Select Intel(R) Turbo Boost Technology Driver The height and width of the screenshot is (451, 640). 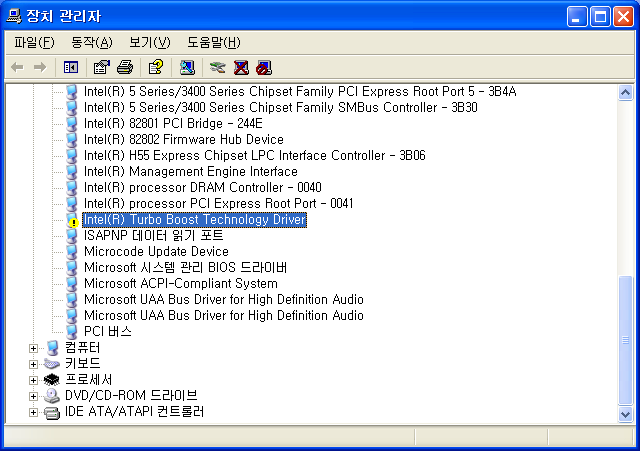[x=195, y=220]
